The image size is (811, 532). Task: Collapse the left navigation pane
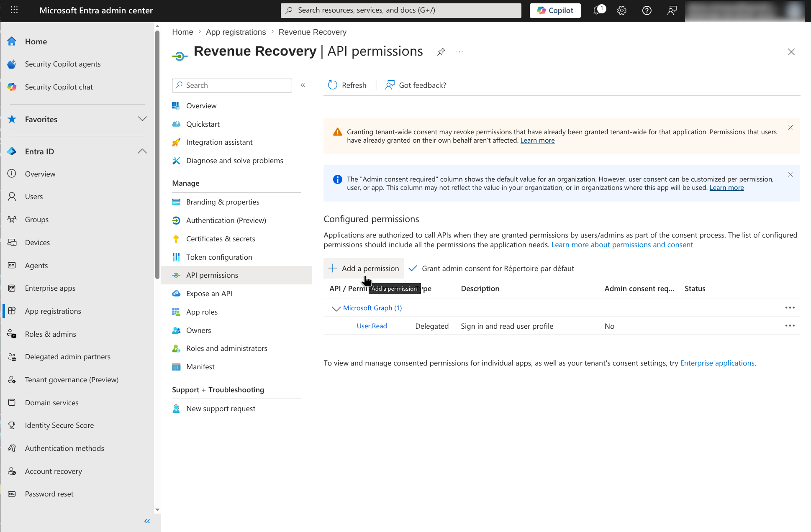(147, 521)
